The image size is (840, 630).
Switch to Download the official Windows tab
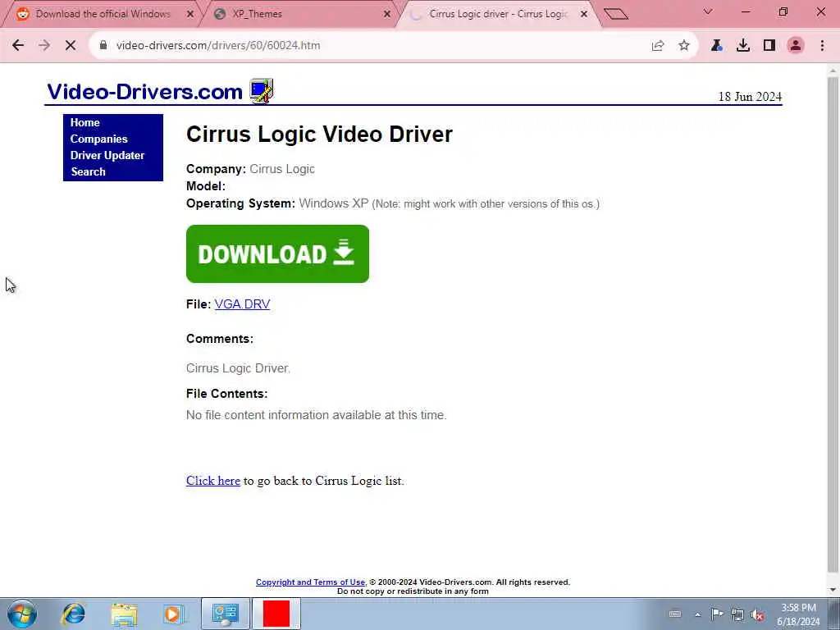tap(103, 14)
